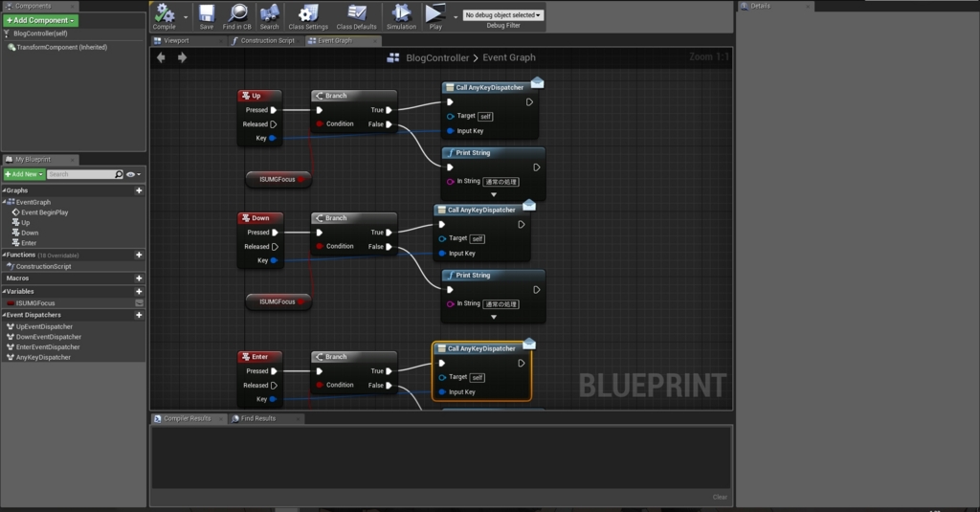Select Event BeginPlay in graph list
Screen dimensions: 980x512
coord(44,212)
